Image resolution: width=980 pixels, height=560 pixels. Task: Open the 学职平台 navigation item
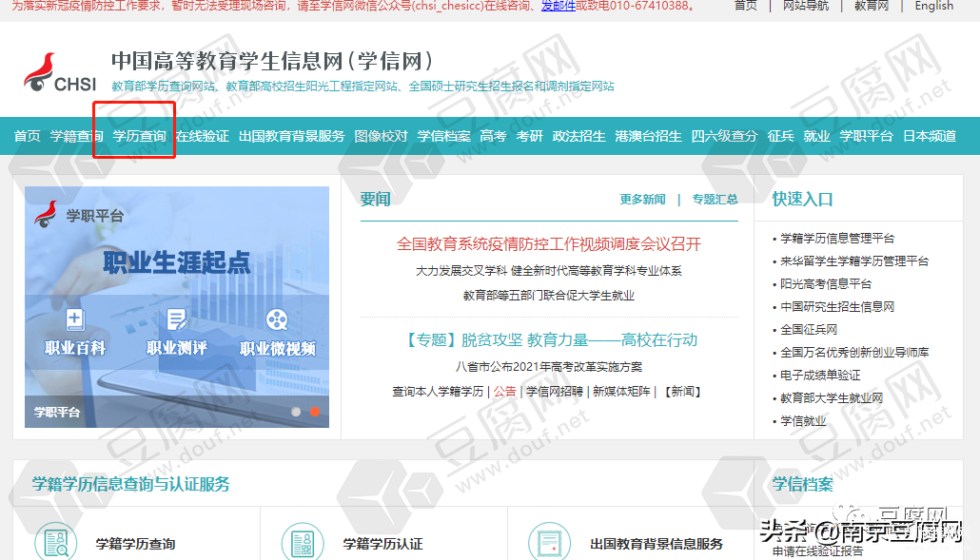tap(866, 136)
